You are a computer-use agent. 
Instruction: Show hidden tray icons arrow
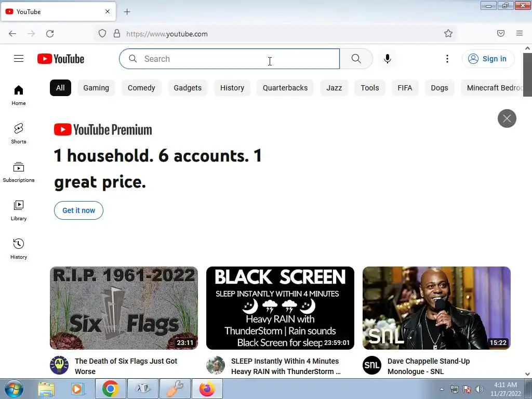tap(442, 389)
